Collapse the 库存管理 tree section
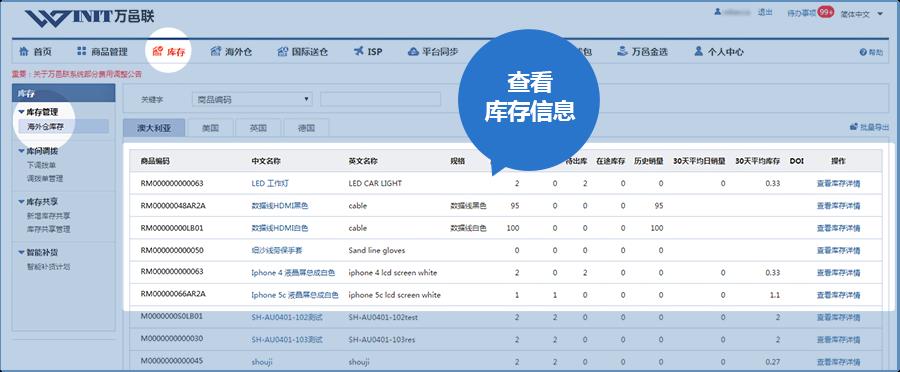This screenshot has height=372, width=900. point(21,112)
